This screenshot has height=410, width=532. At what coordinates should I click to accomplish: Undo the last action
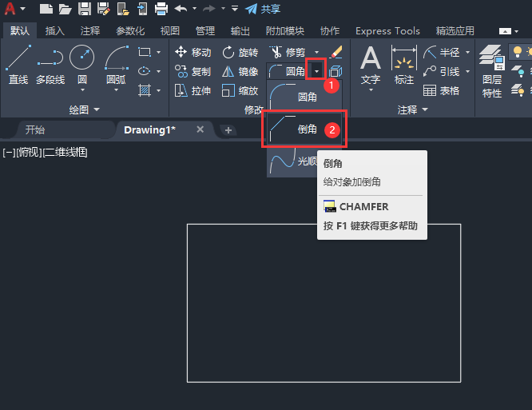181,9
